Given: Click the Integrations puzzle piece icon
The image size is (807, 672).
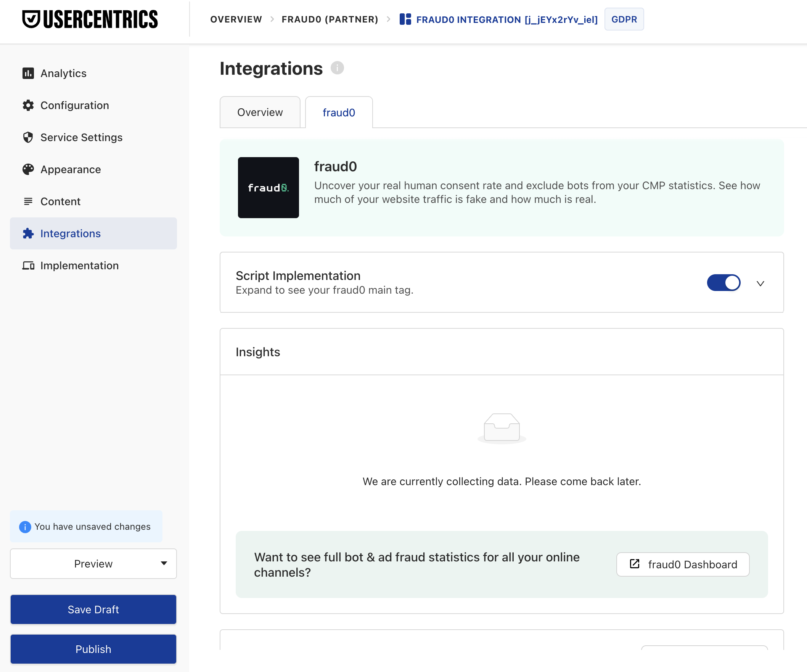Looking at the screenshot, I should 28,233.
